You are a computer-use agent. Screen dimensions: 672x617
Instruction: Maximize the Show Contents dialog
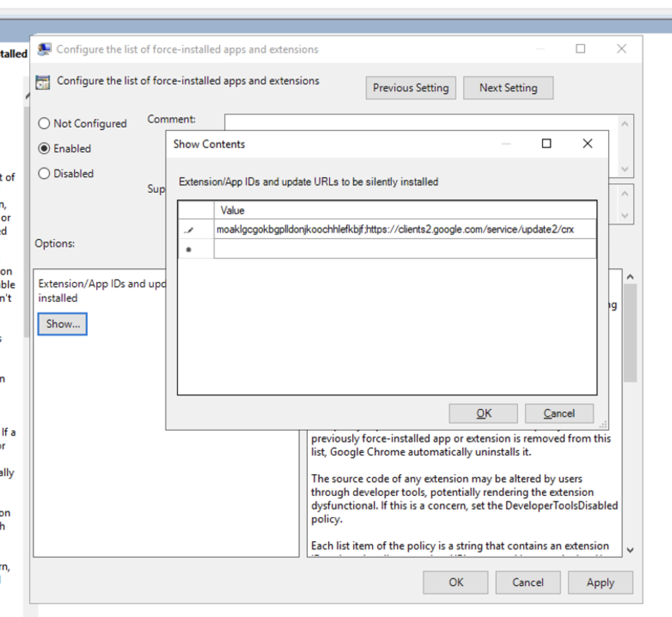click(546, 144)
